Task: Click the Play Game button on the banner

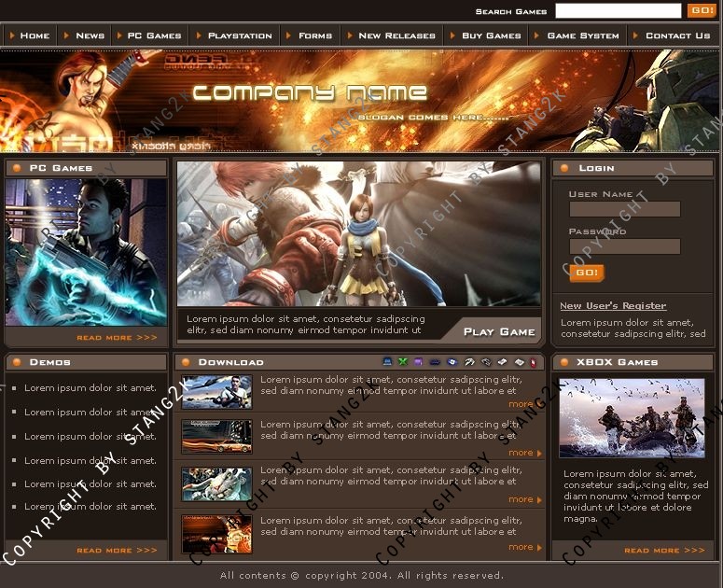Action: point(499,331)
